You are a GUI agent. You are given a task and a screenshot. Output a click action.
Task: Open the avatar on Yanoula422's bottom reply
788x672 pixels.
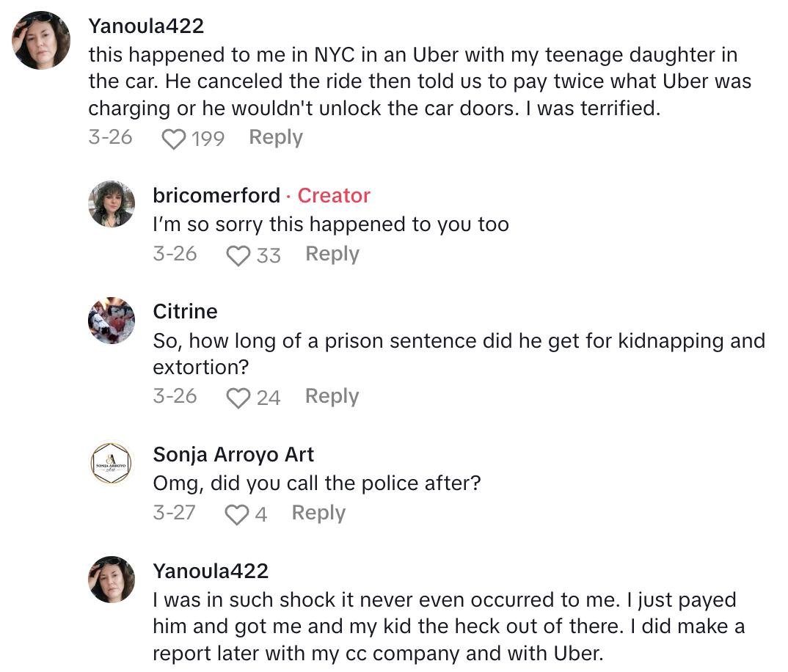click(111, 579)
